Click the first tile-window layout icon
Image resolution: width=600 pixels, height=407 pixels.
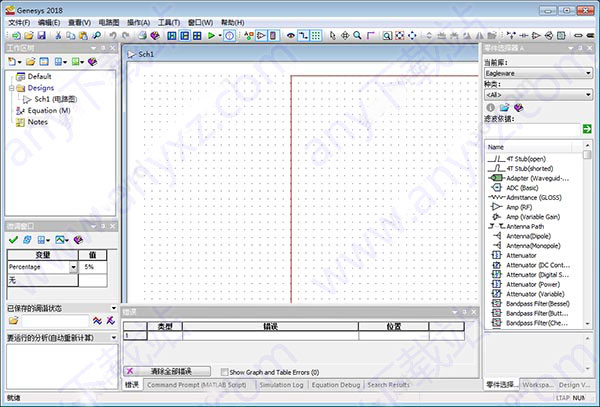tap(172, 36)
